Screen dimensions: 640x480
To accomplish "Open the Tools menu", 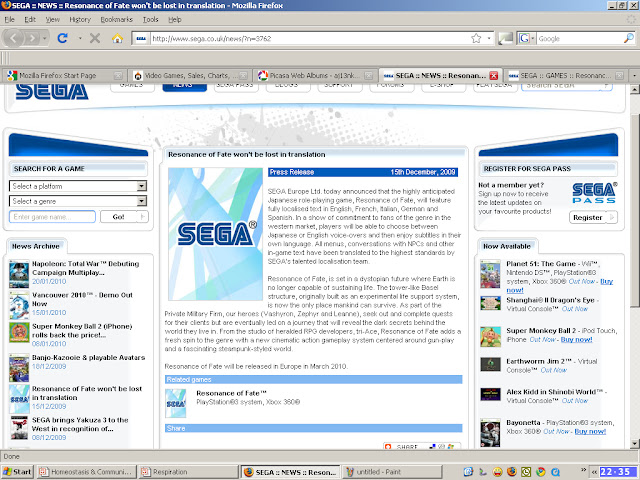I will click(x=151, y=19).
